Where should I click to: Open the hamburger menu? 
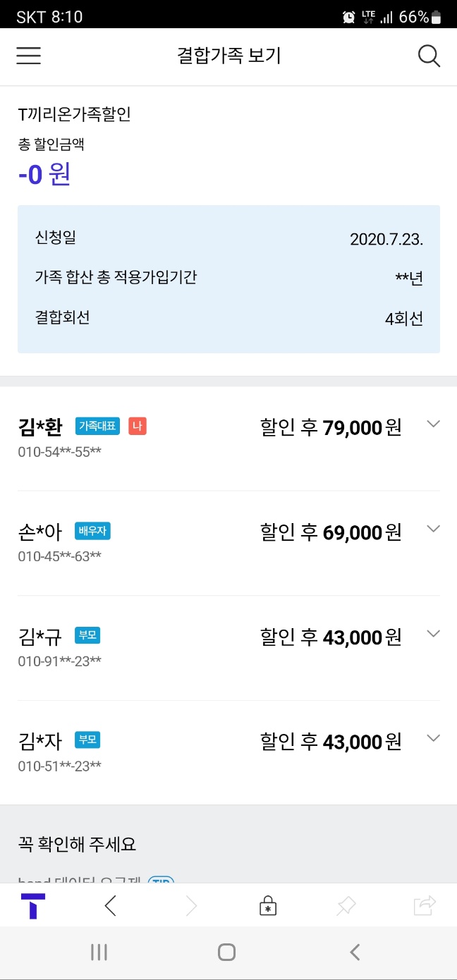(29, 56)
